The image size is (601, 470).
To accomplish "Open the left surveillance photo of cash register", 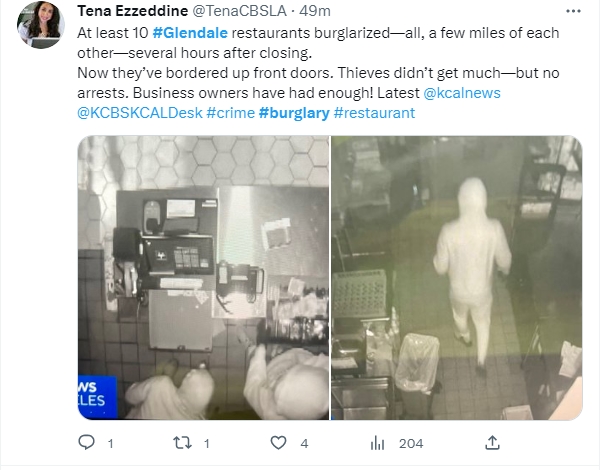I will pos(204,278).
